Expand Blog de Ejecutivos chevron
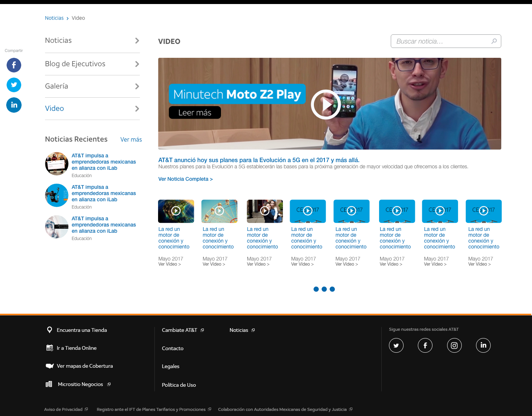 click(137, 64)
